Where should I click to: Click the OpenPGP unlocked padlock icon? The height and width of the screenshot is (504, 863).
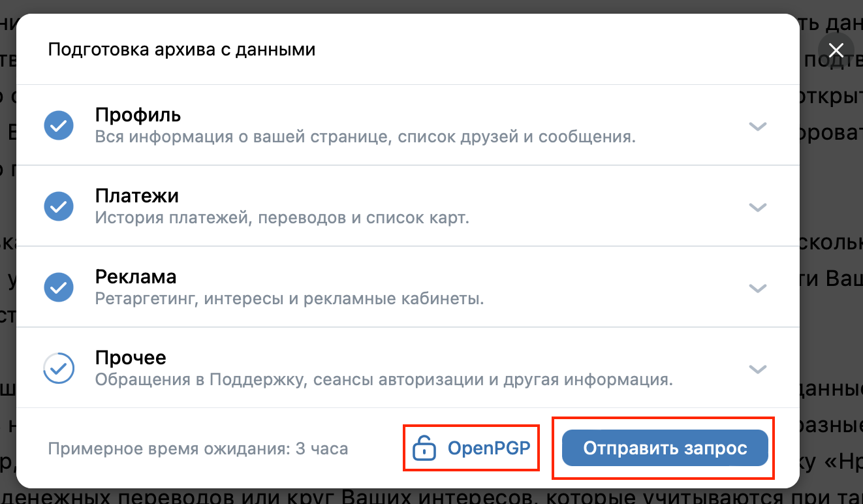tap(424, 449)
